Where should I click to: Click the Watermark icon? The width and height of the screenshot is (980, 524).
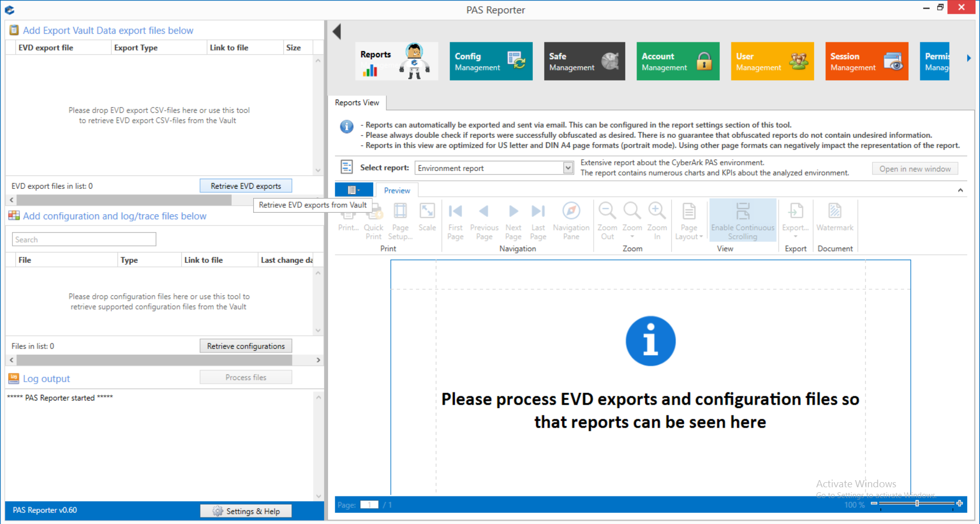coord(835,217)
